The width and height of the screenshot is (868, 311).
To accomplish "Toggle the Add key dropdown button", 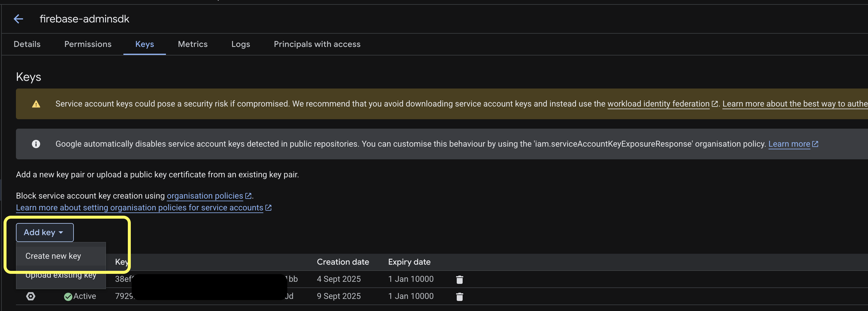I will pyautogui.click(x=45, y=232).
